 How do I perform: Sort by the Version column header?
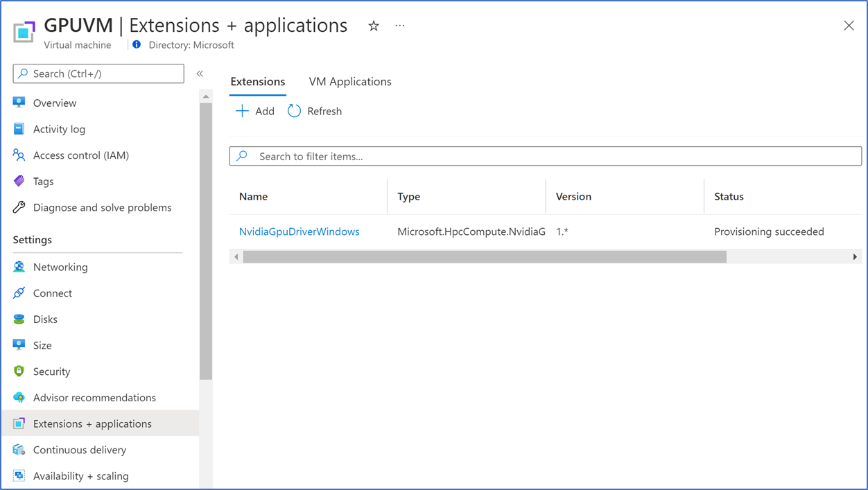573,196
